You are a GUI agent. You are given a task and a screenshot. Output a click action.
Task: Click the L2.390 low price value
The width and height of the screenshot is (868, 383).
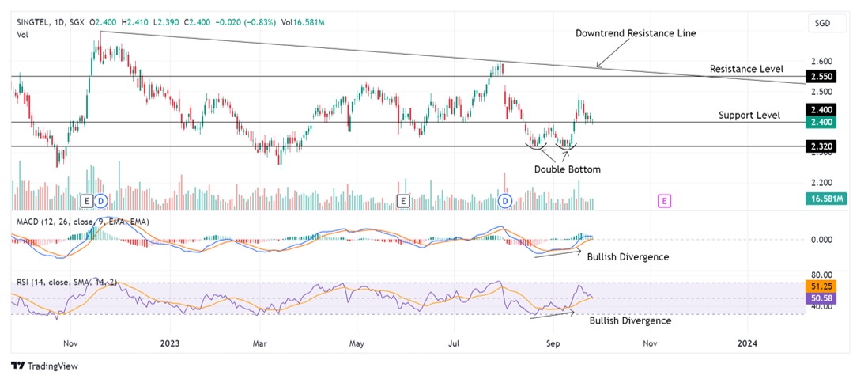pos(167,23)
